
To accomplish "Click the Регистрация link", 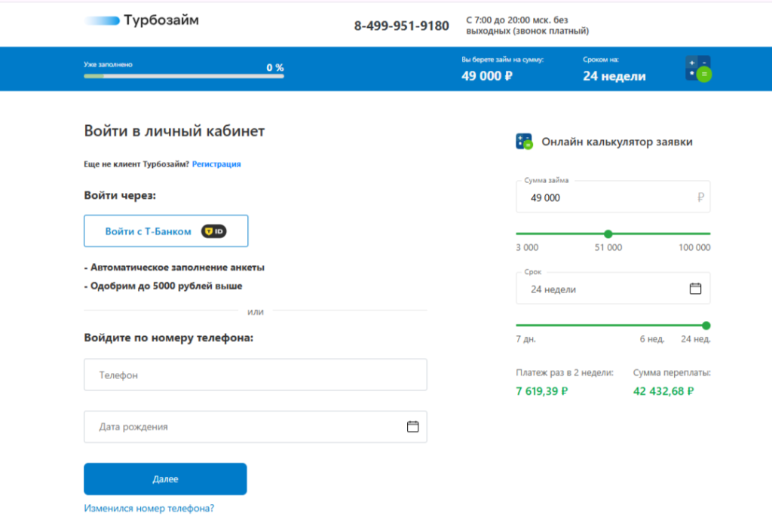I will pos(216,164).
